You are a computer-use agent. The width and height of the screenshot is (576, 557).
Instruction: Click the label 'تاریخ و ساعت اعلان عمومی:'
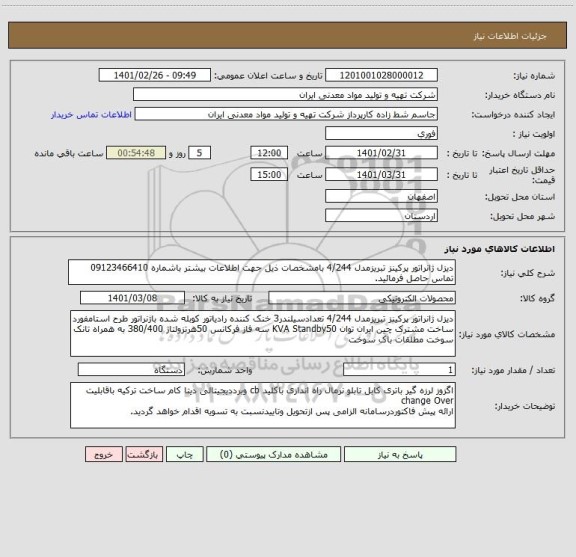[268, 76]
